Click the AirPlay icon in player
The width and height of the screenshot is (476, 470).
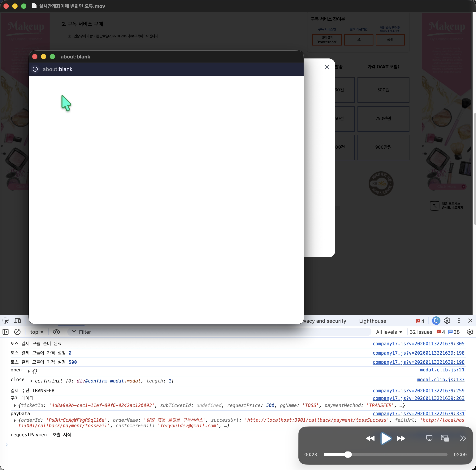tap(429, 438)
